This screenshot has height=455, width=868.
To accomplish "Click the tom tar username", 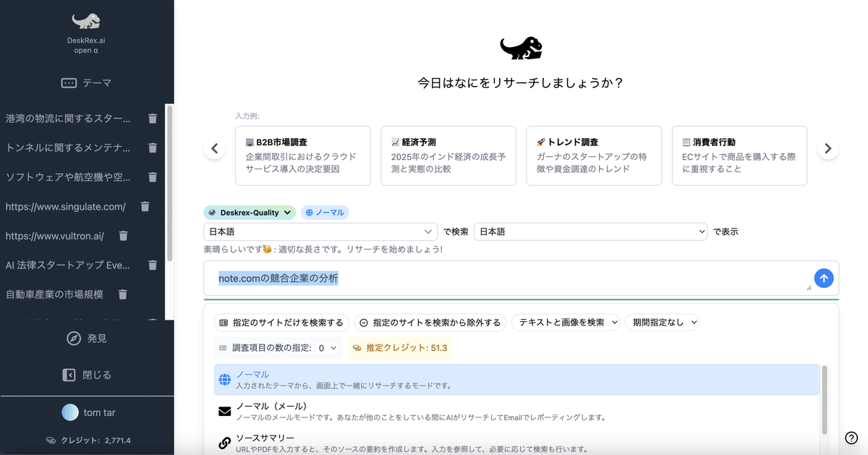I will 99,412.
